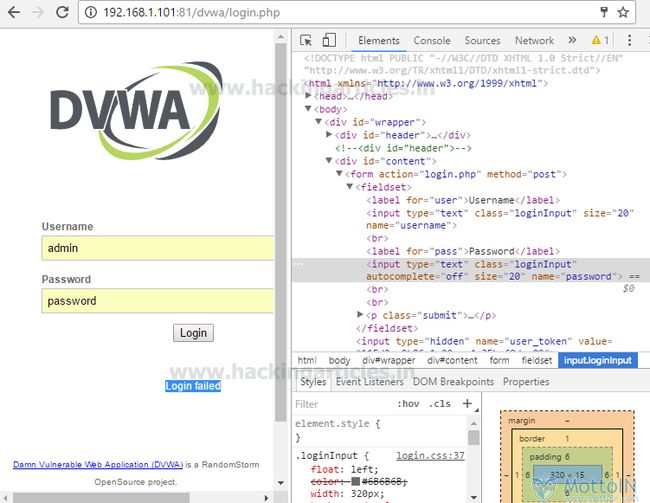The width and height of the screenshot is (650, 503).
Task: Click the styles pane scrollbar thumb
Action: click(473, 437)
